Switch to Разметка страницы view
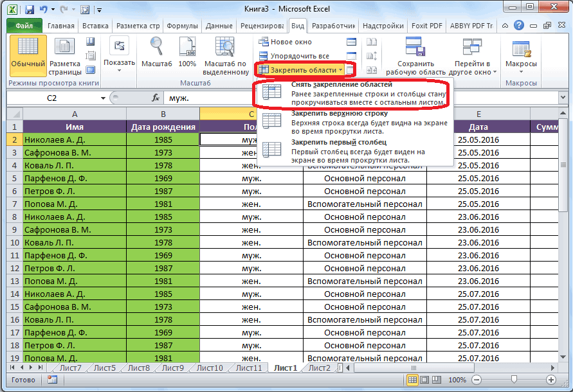Viewport: 573px width, 392px height. 65,51
